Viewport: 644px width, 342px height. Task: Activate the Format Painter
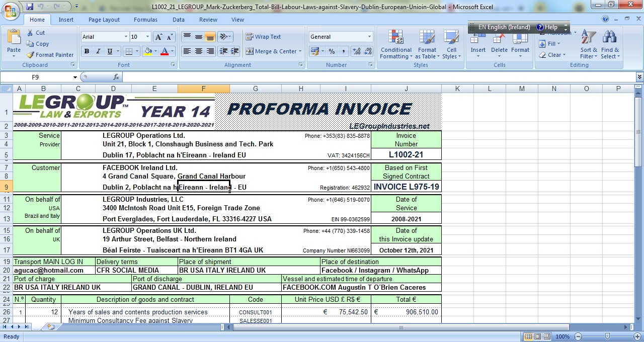(x=50, y=55)
